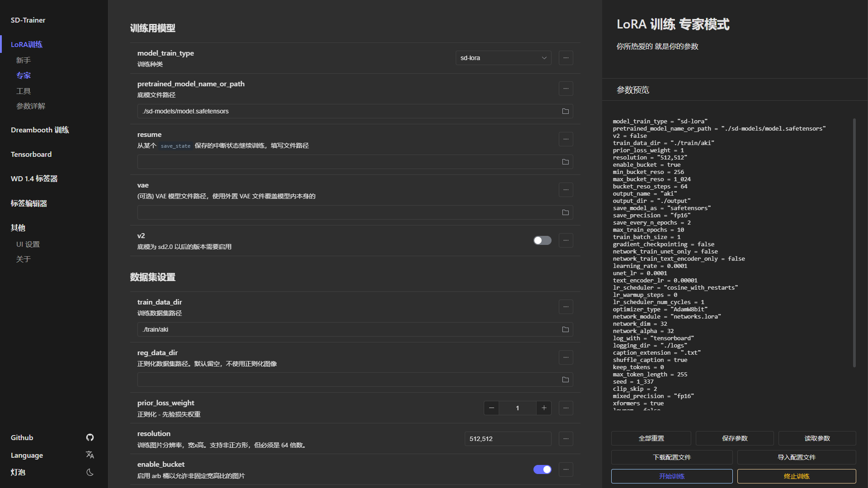Open options menu next to the v2 setting
This screenshot has width=868, height=488.
566,240
